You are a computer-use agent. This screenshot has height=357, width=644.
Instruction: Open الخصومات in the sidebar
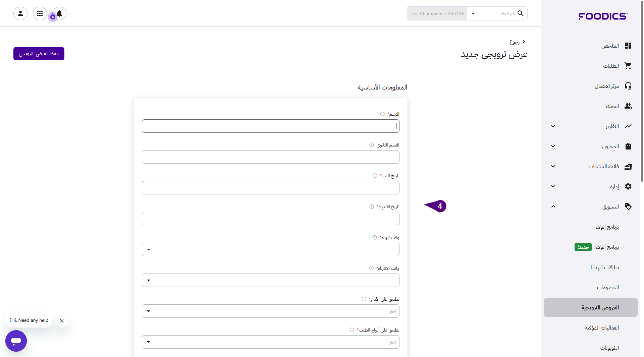[607, 287]
